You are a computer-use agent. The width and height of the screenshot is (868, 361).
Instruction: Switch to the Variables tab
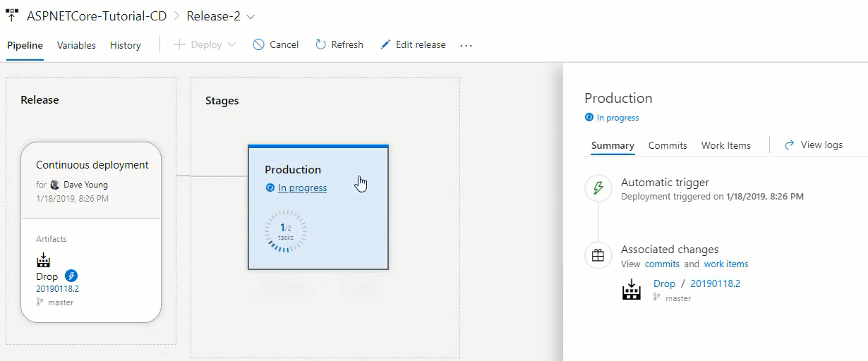click(x=76, y=45)
